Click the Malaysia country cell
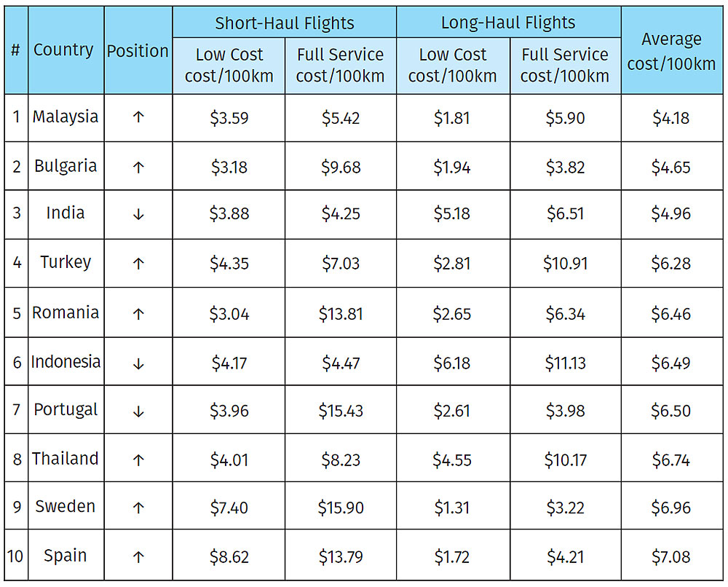728x587 pixels. point(66,117)
